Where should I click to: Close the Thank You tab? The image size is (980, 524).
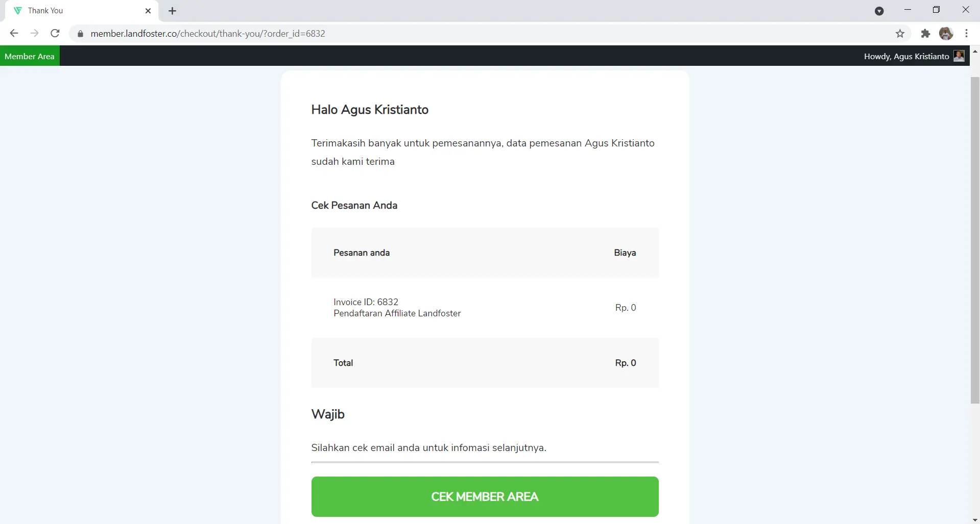[x=148, y=11]
